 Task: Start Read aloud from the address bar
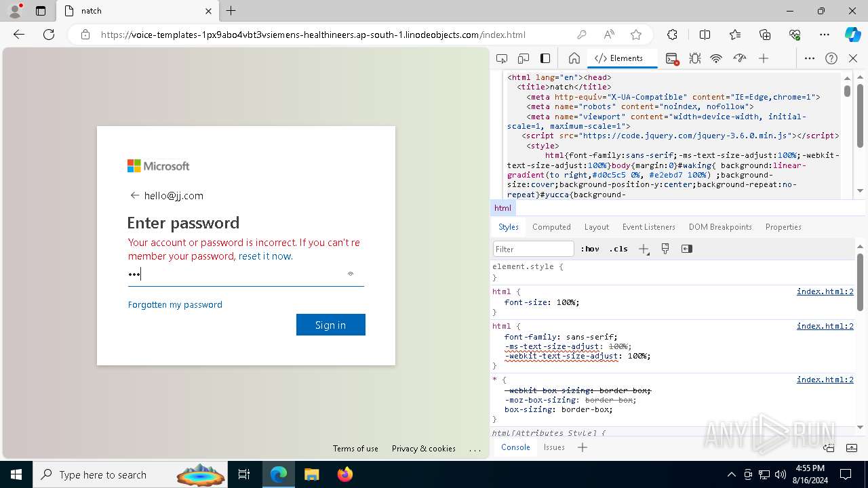(609, 35)
